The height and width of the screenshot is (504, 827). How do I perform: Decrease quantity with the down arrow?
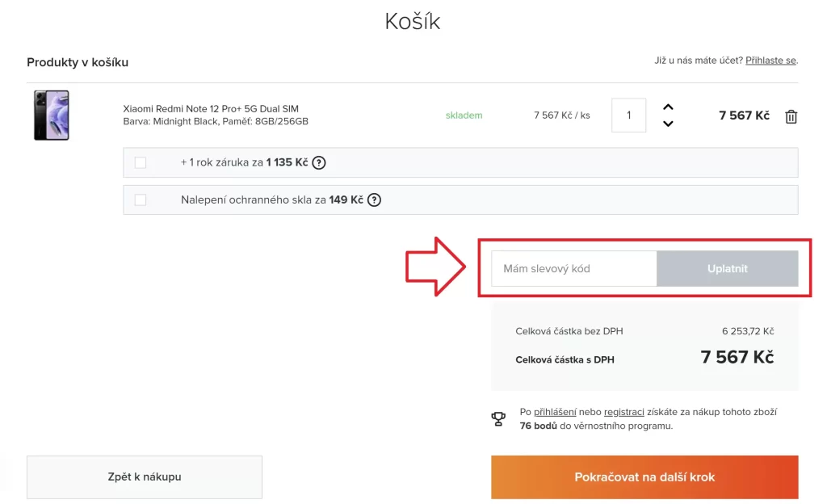(668, 124)
